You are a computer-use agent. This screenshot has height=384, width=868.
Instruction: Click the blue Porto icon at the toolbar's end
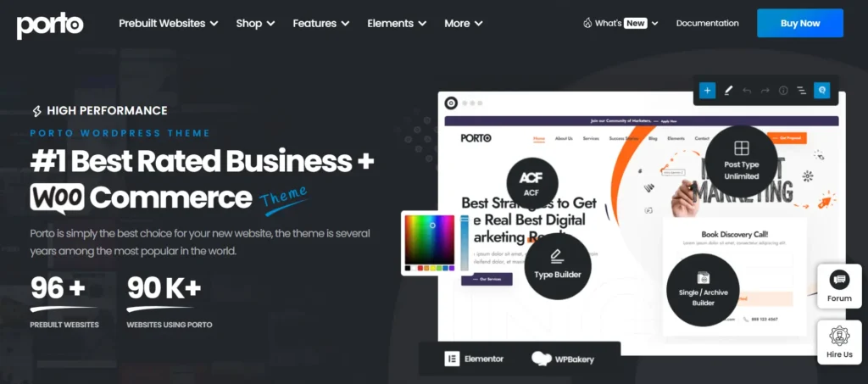pyautogui.click(x=821, y=90)
